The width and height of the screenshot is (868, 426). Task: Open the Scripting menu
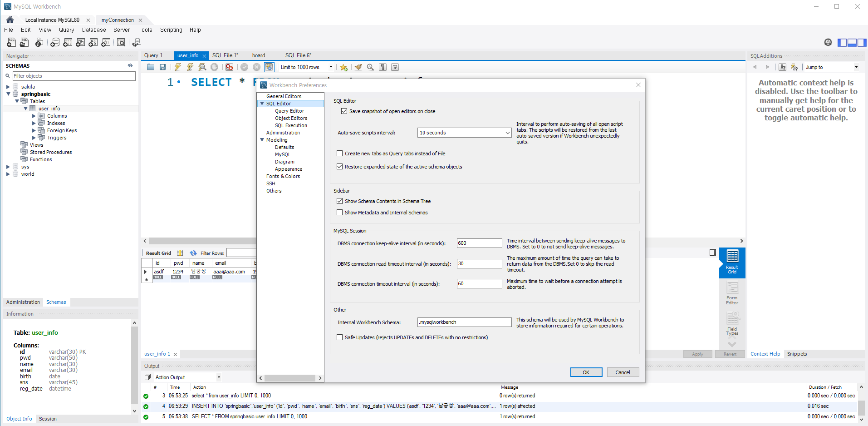171,30
